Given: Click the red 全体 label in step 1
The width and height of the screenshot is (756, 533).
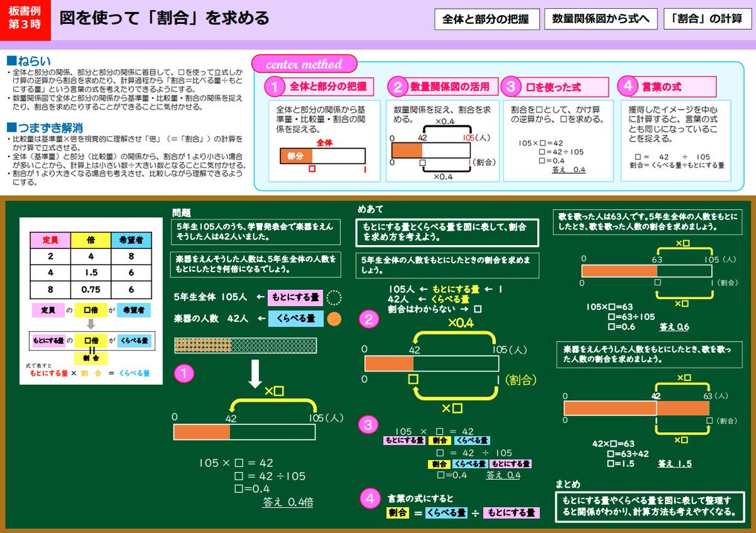Looking at the screenshot, I should point(324,142).
